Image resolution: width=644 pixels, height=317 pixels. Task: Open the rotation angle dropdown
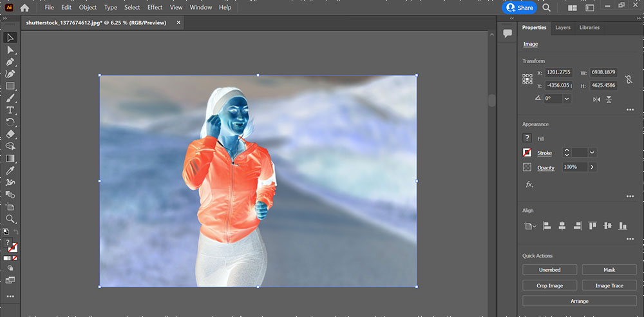pos(567,99)
